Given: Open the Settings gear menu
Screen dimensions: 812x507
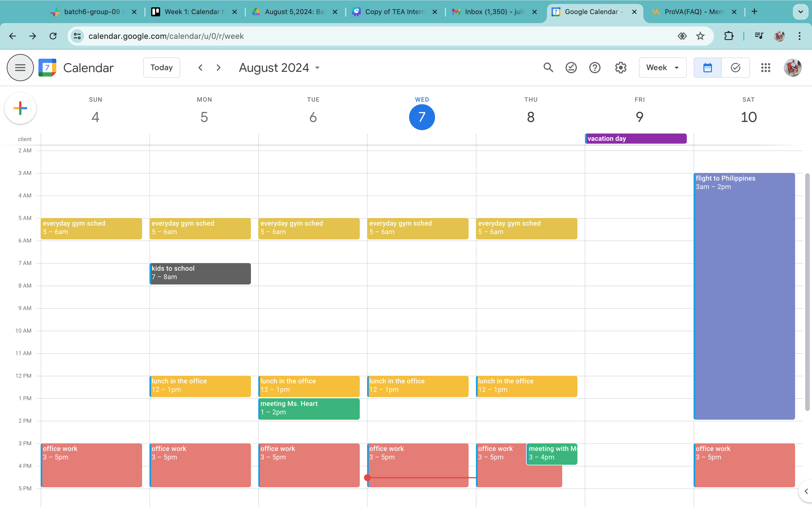Looking at the screenshot, I should pyautogui.click(x=620, y=68).
